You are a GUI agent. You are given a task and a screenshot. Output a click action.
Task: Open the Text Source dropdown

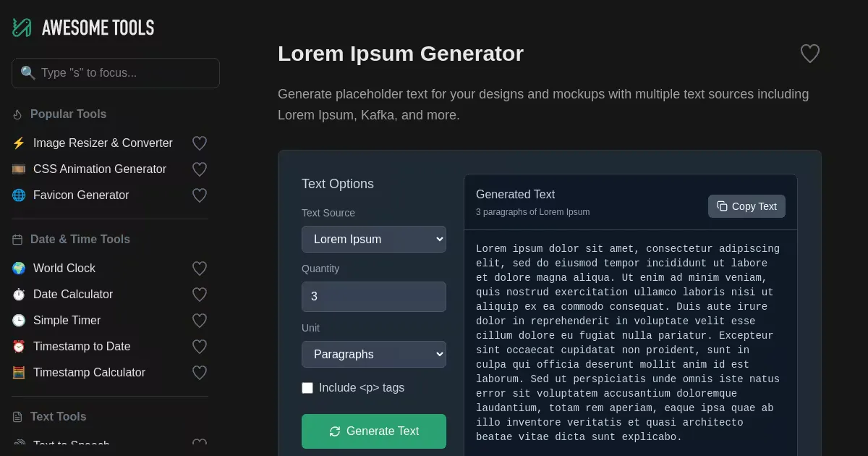[x=373, y=239]
